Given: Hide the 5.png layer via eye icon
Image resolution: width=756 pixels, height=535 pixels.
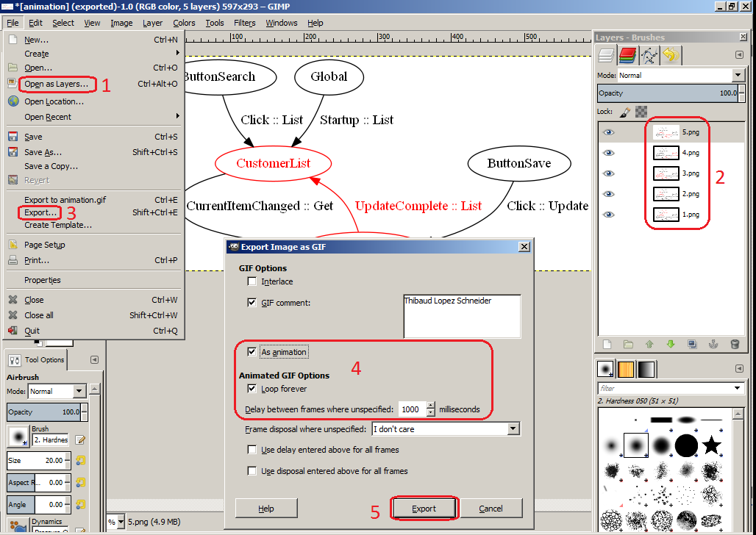Looking at the screenshot, I should 608,133.
